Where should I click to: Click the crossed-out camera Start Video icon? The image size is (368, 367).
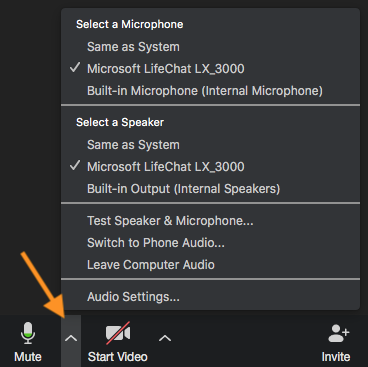[x=118, y=333]
